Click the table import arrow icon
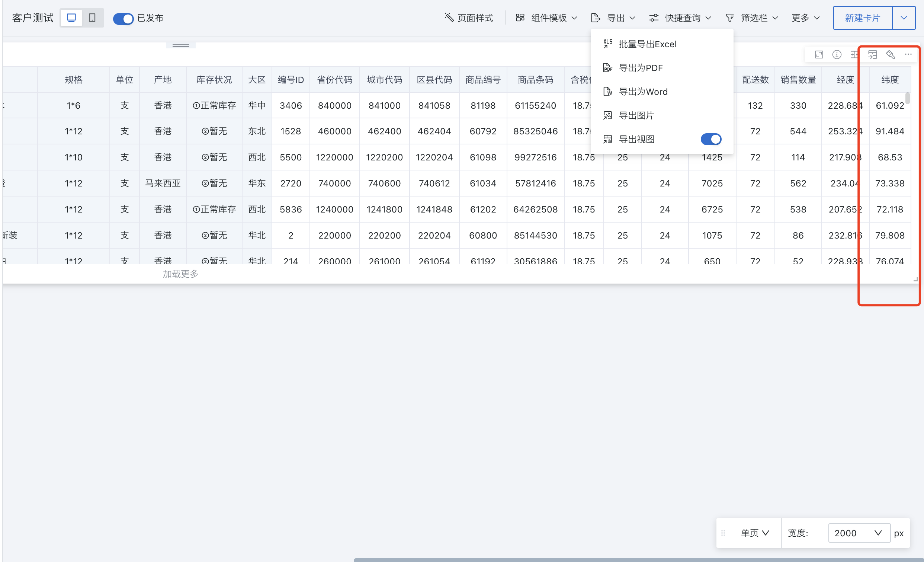 873,55
